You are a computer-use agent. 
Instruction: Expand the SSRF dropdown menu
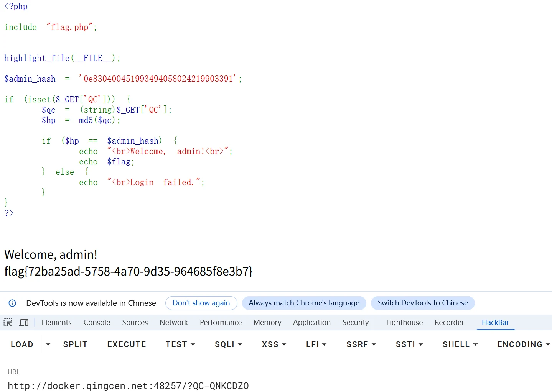361,344
